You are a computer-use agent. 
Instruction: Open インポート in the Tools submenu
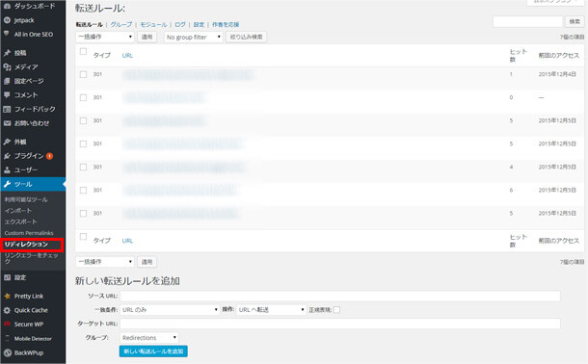[x=18, y=211]
